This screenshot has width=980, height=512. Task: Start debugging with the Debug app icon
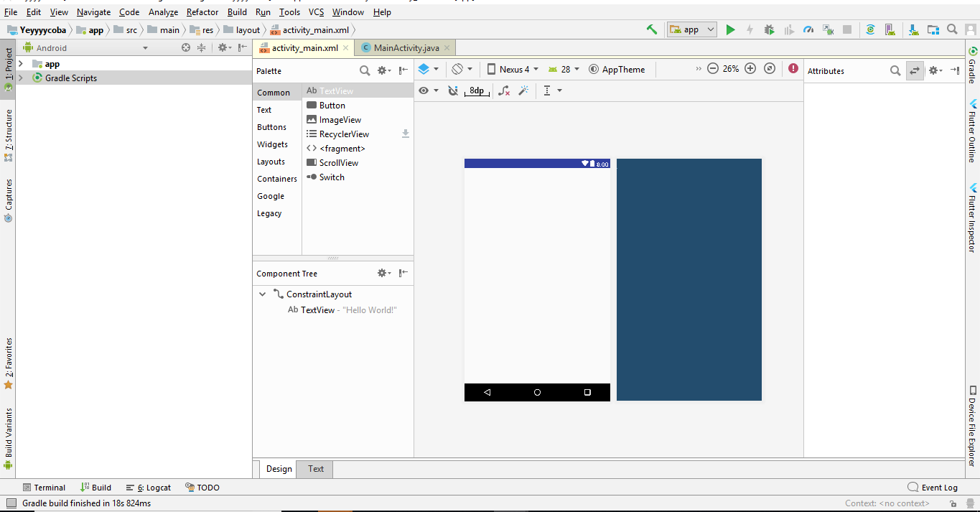click(x=769, y=29)
